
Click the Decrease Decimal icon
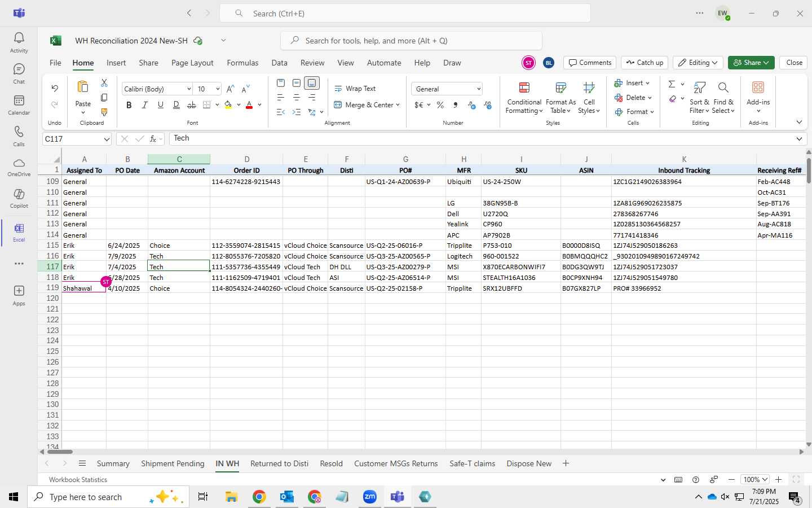[488, 105]
